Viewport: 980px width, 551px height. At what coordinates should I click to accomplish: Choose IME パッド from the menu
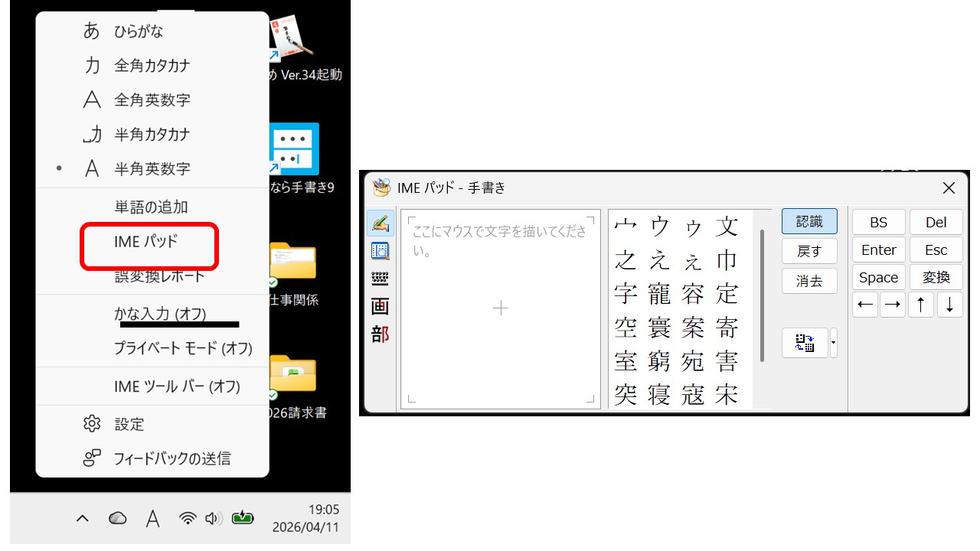(x=146, y=242)
